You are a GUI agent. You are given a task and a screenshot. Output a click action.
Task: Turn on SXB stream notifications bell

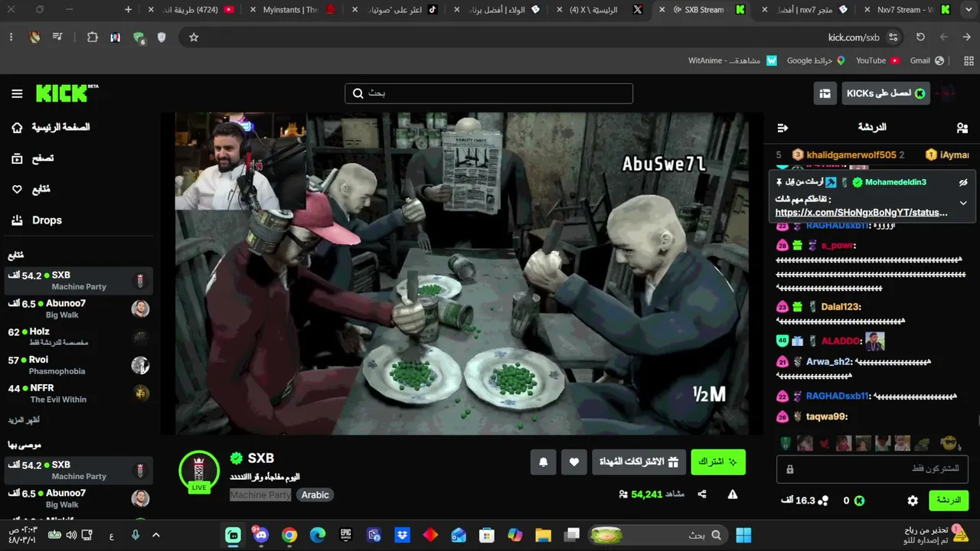[544, 461]
